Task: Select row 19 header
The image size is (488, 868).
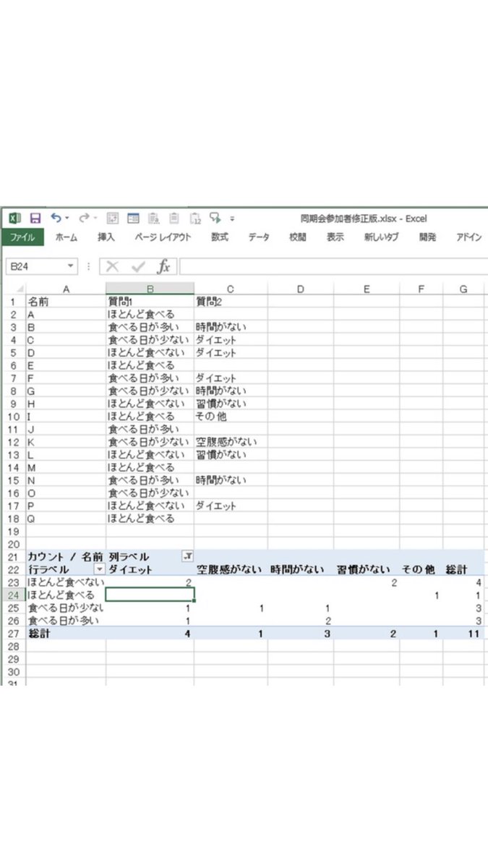Action: [x=13, y=531]
